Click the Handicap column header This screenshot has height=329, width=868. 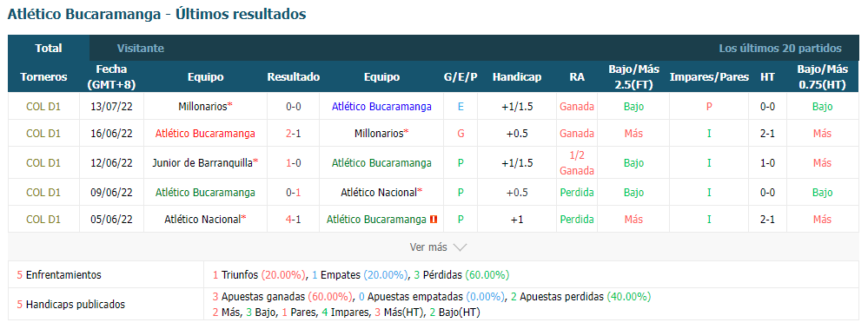[516, 77]
